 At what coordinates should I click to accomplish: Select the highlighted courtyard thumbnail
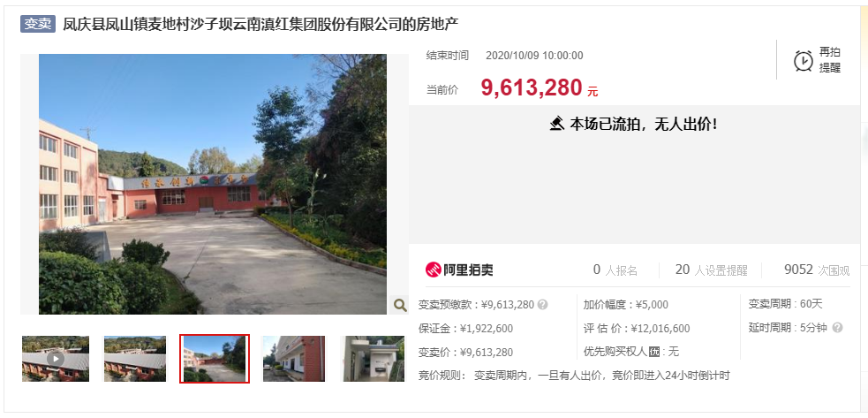[215, 359]
